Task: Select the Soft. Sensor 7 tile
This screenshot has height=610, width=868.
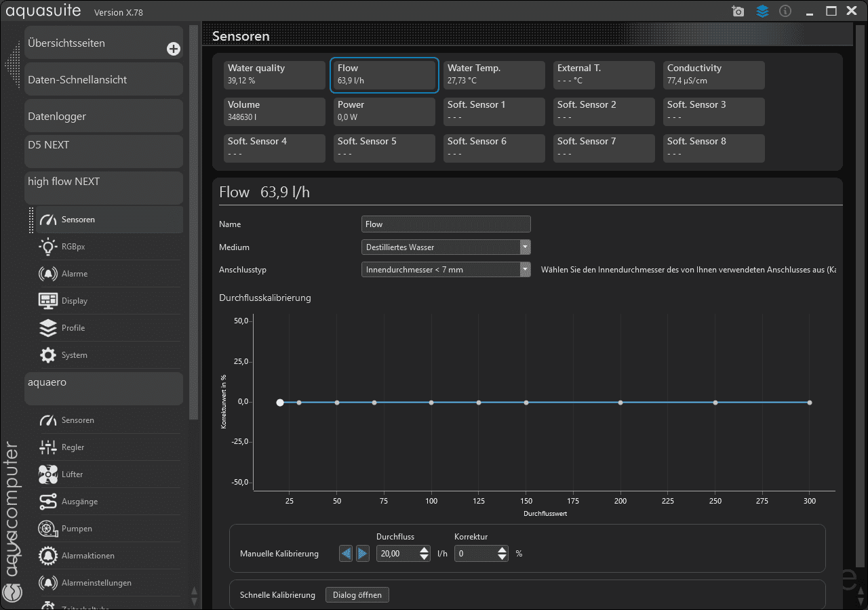Action: 604,148
